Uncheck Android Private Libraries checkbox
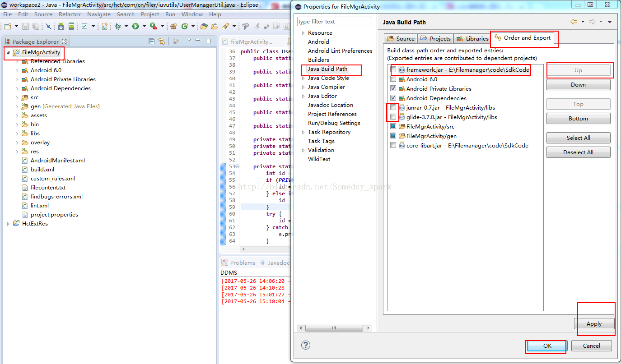This screenshot has height=364, width=621. 393,89
